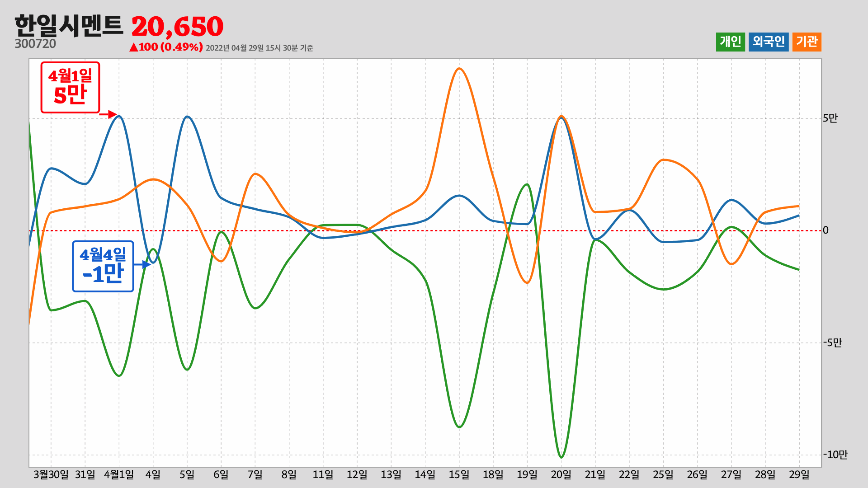Click the timestamp 2022년 04월 29일 15시 30분 기준
868x488 pixels.
point(259,48)
